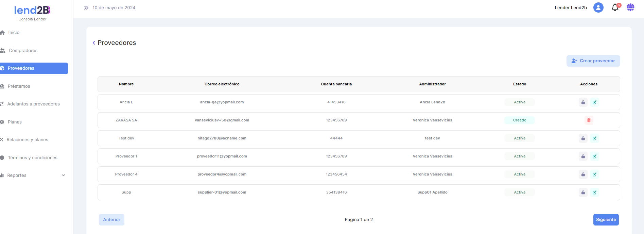The width and height of the screenshot is (644, 234).
Task: Expand the Reportes submenu
Action: [x=63, y=175]
